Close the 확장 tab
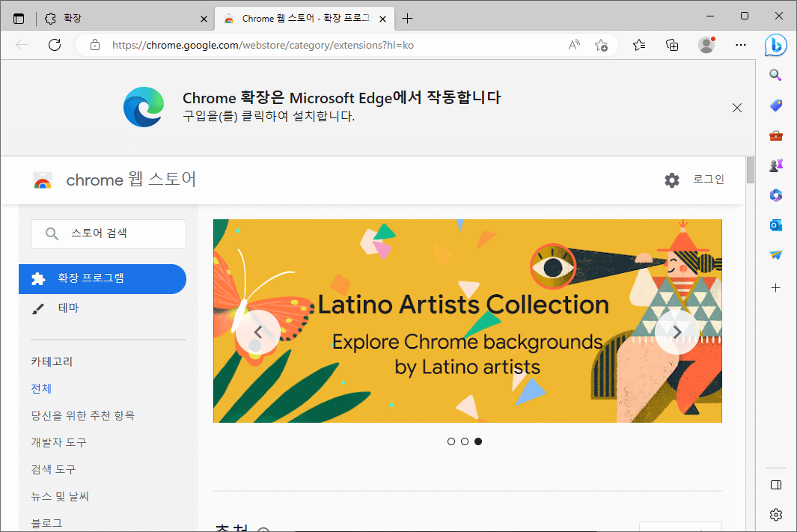Screen dimensions: 797x532 (204, 19)
